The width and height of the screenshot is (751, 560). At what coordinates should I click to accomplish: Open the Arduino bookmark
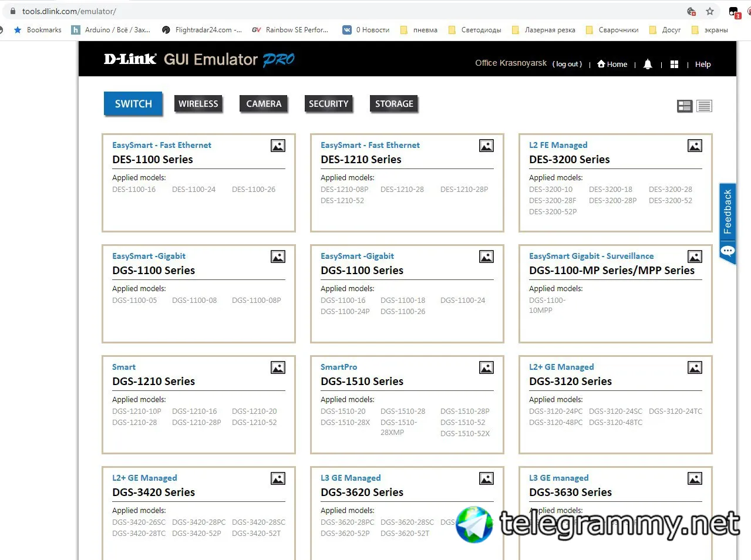coord(111,30)
